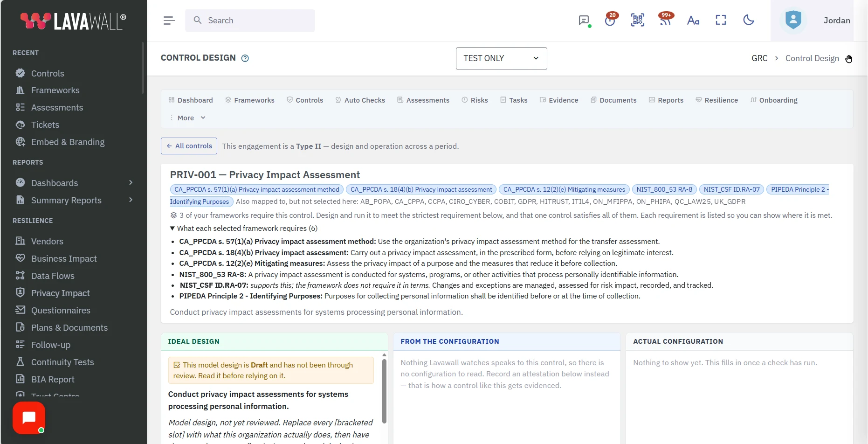The width and height of the screenshot is (868, 444).
Task: Switch to the Assessments tab
Action: 423,100
